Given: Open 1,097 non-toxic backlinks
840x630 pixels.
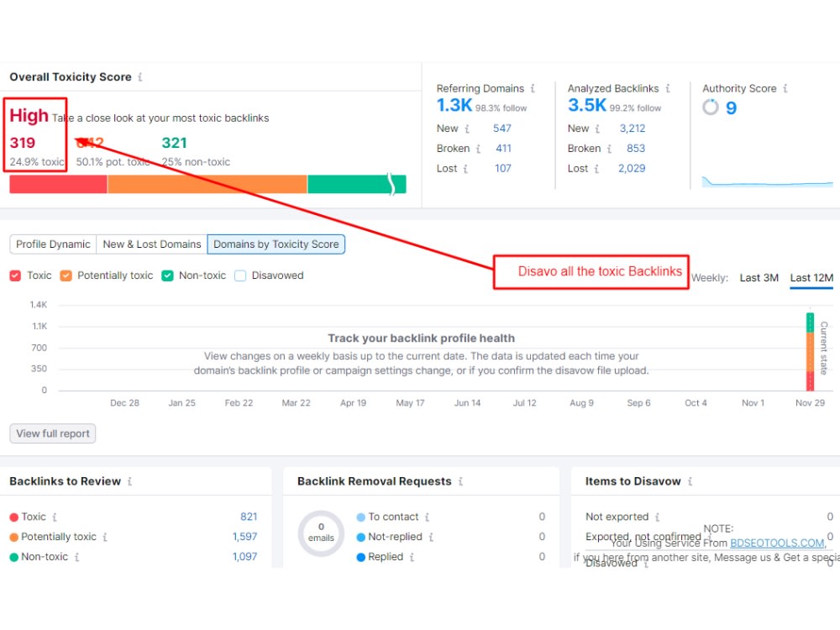Looking at the screenshot, I should 244,557.
